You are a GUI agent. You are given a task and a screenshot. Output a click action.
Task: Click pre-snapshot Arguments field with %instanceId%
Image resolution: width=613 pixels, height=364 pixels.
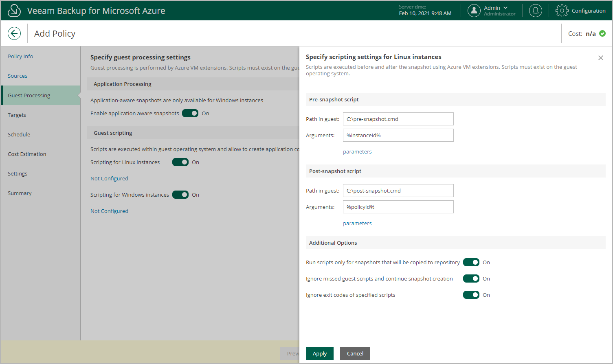398,135
